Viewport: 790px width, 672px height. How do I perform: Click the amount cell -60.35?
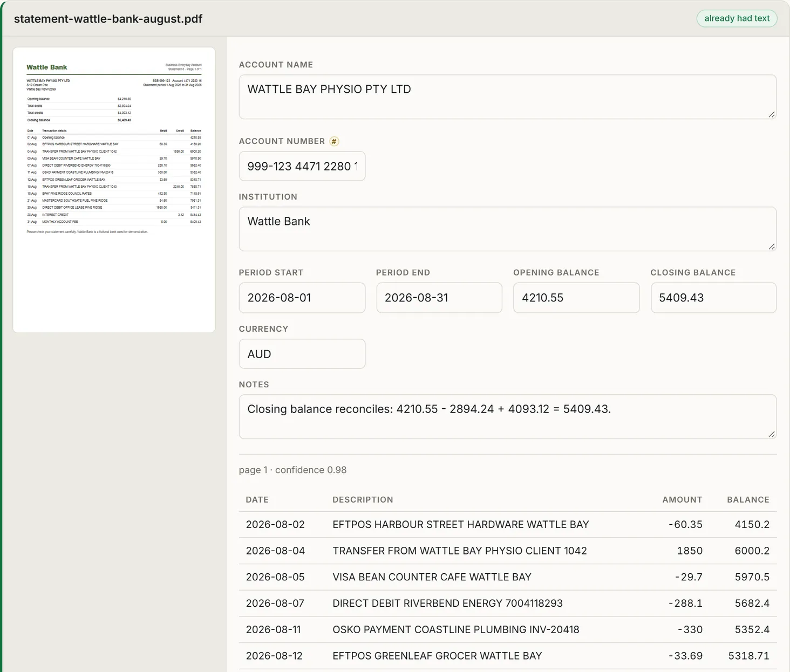click(x=685, y=524)
